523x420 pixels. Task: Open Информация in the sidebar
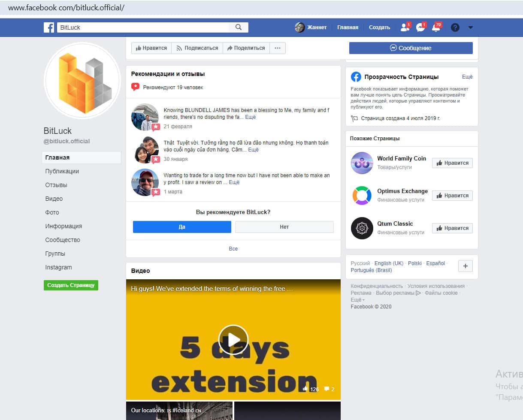63,226
